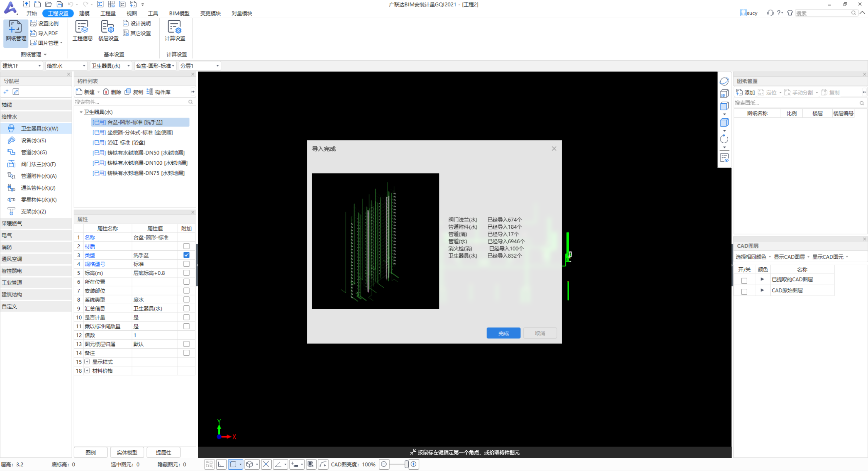Check the 材质 additional checkbox

click(186, 246)
